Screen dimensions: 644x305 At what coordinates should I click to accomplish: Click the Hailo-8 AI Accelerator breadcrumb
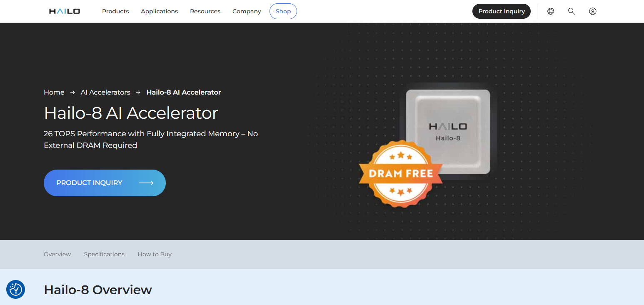pyautogui.click(x=184, y=92)
